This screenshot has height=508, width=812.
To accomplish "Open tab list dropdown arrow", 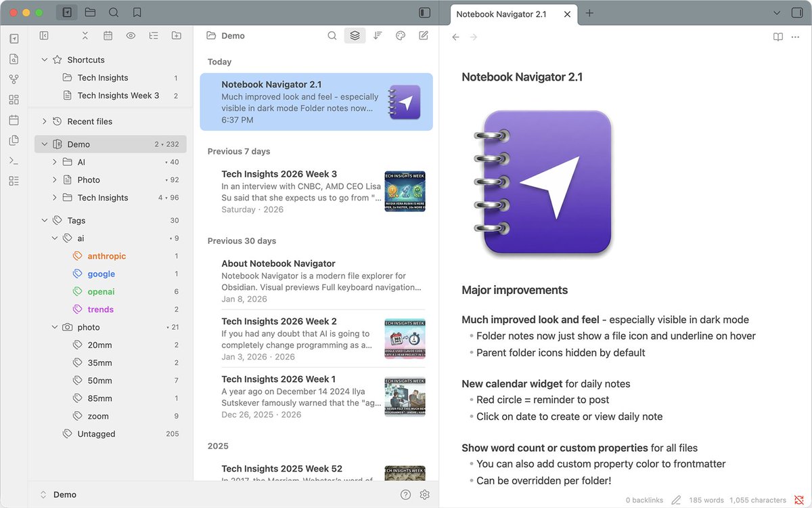I will (777, 12).
